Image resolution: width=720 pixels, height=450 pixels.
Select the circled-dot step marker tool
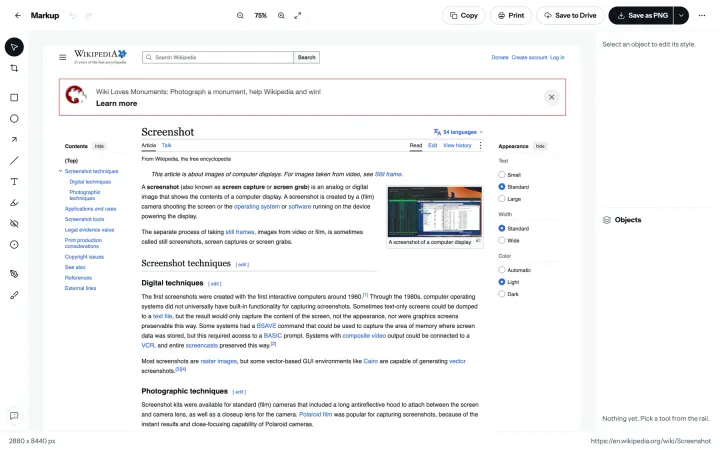pyautogui.click(x=14, y=244)
